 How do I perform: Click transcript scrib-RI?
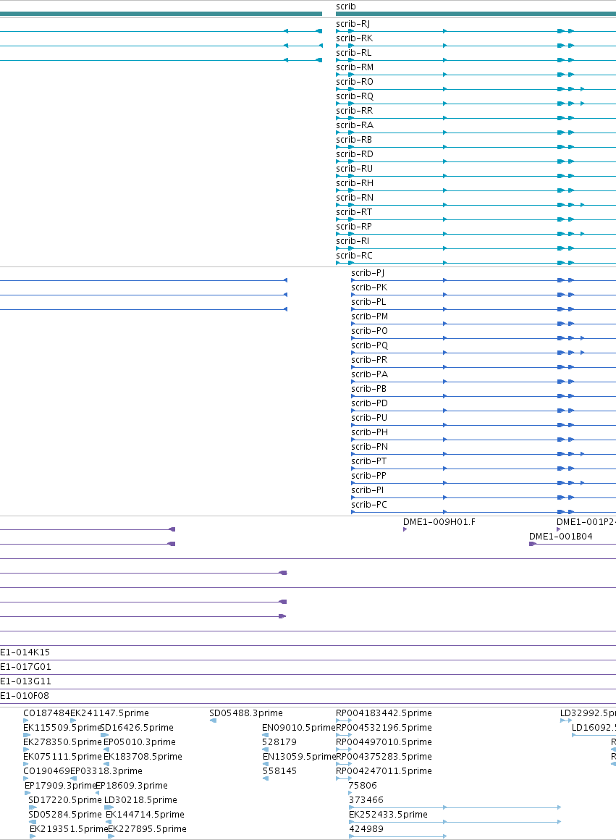[353, 240]
